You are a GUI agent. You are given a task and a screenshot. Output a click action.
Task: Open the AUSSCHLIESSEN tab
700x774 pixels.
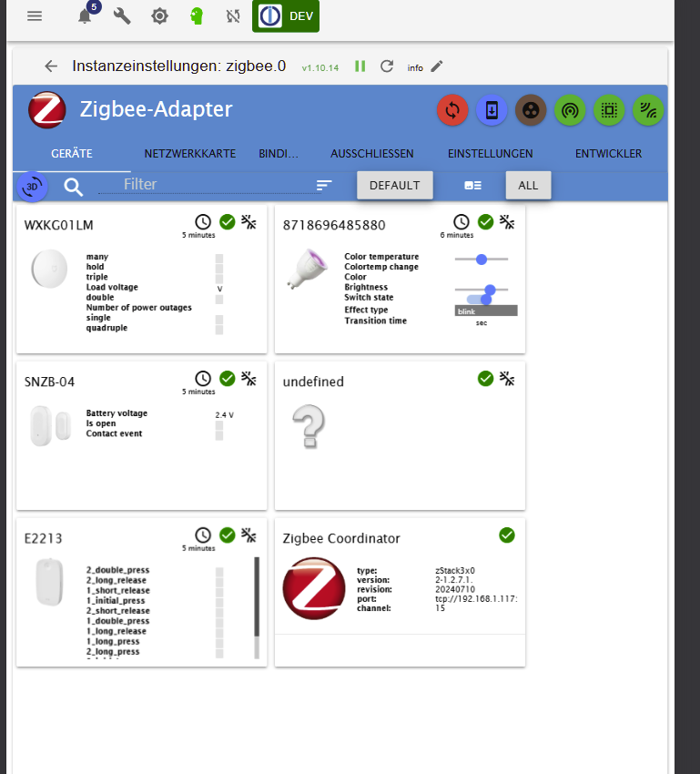point(372,154)
